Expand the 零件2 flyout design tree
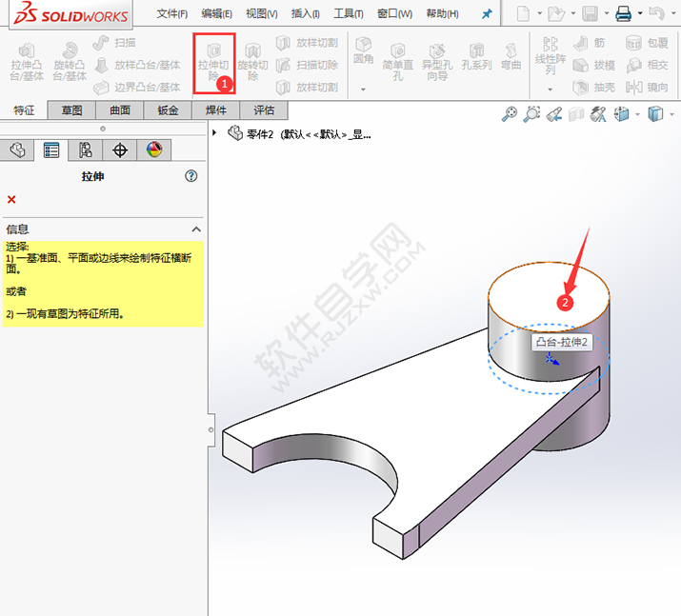The image size is (681, 616). pyautogui.click(x=214, y=133)
